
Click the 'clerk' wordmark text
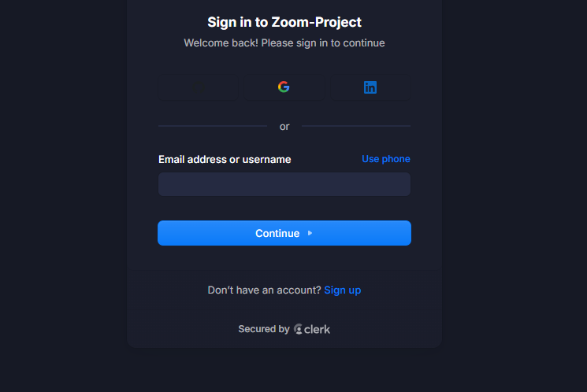318,329
